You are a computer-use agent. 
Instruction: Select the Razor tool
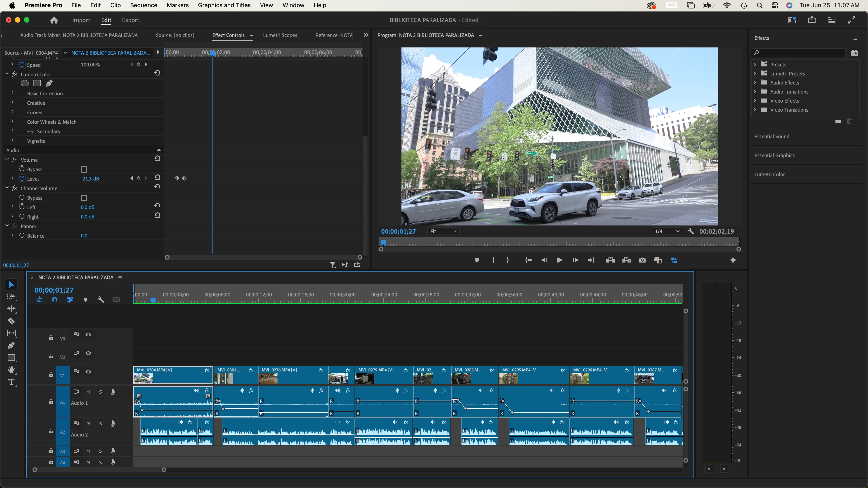coord(11,321)
